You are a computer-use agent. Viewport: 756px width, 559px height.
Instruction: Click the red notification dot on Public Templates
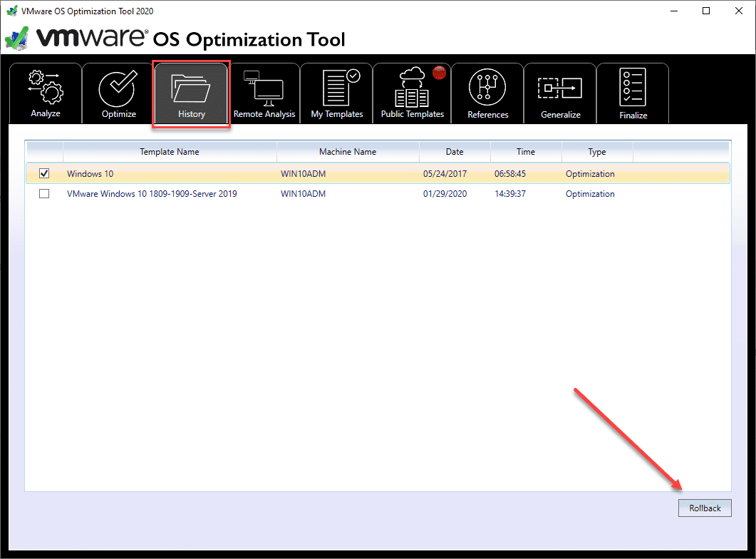pos(439,73)
